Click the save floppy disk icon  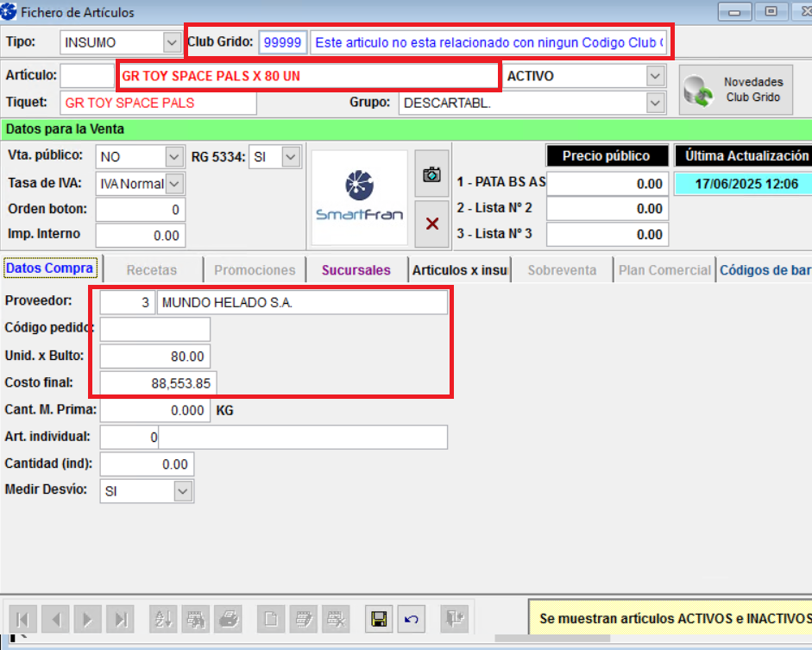coord(377,618)
